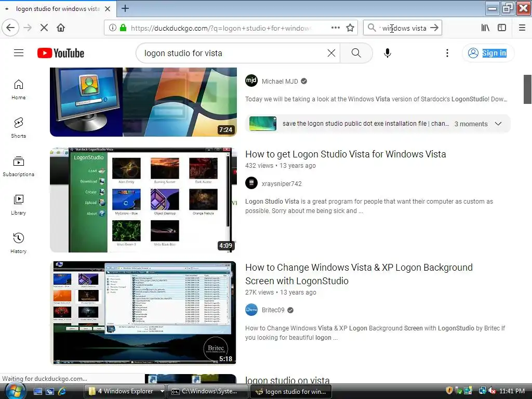532x399 pixels.
Task: Go back with the browser back arrow
Action: (10, 28)
